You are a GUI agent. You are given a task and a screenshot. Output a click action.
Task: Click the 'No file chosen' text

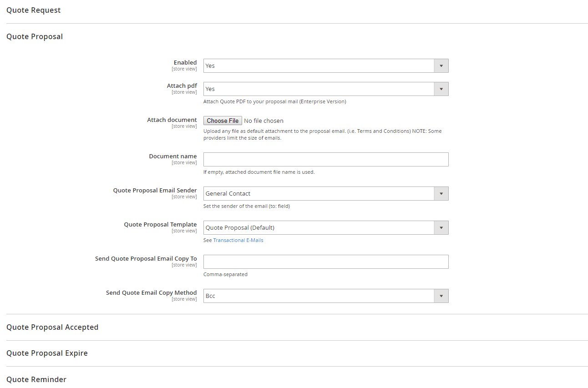[264, 121]
